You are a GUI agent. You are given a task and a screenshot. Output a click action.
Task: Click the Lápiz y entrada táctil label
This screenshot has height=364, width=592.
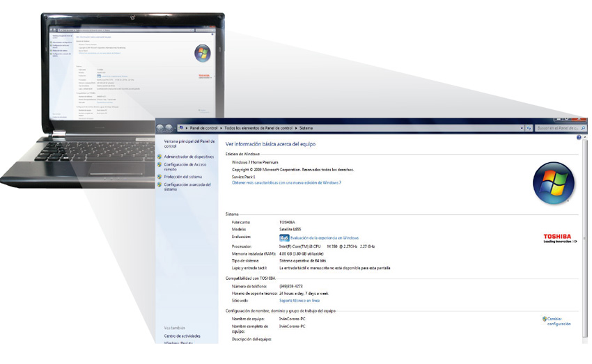click(x=249, y=268)
